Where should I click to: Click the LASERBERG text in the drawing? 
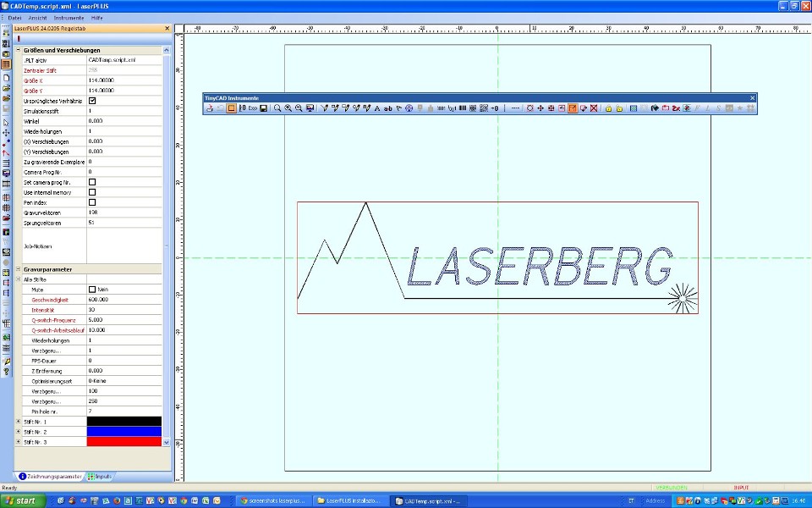click(540, 267)
